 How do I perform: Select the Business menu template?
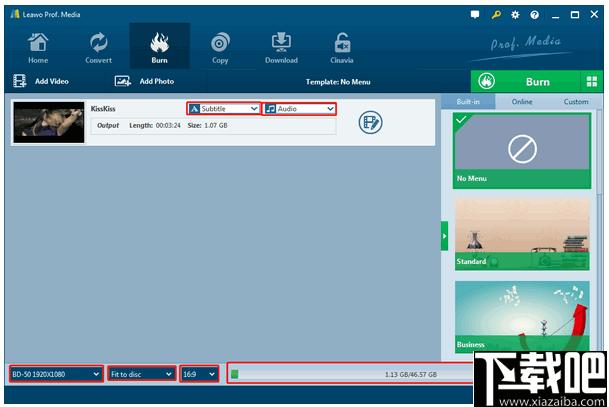coord(522,316)
